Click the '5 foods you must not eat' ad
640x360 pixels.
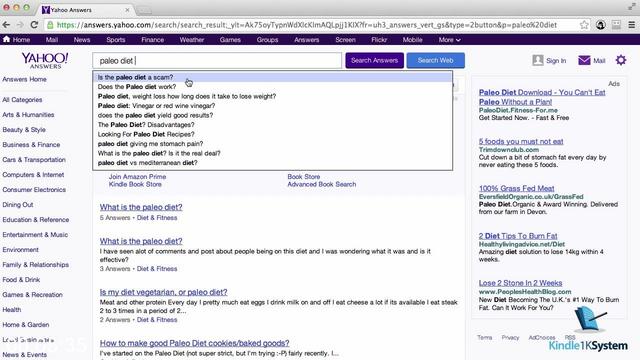coord(521,142)
